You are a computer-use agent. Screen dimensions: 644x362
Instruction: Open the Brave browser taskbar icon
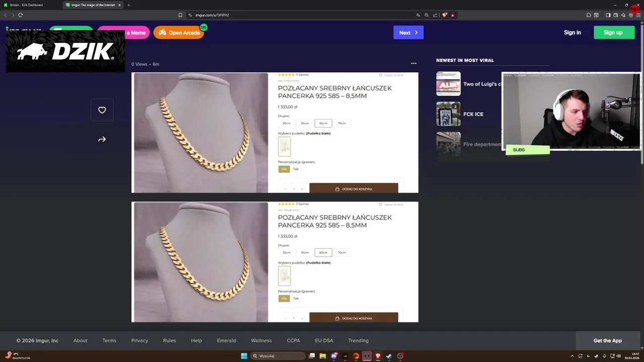tap(378, 356)
